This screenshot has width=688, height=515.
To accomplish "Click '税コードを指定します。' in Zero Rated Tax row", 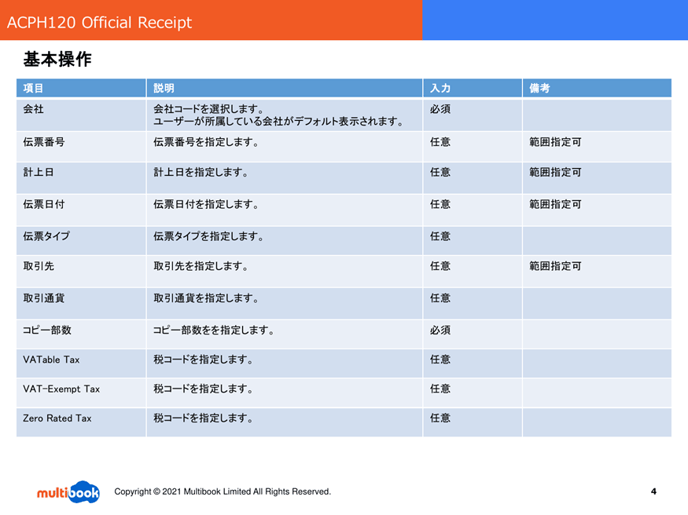I will [x=203, y=418].
